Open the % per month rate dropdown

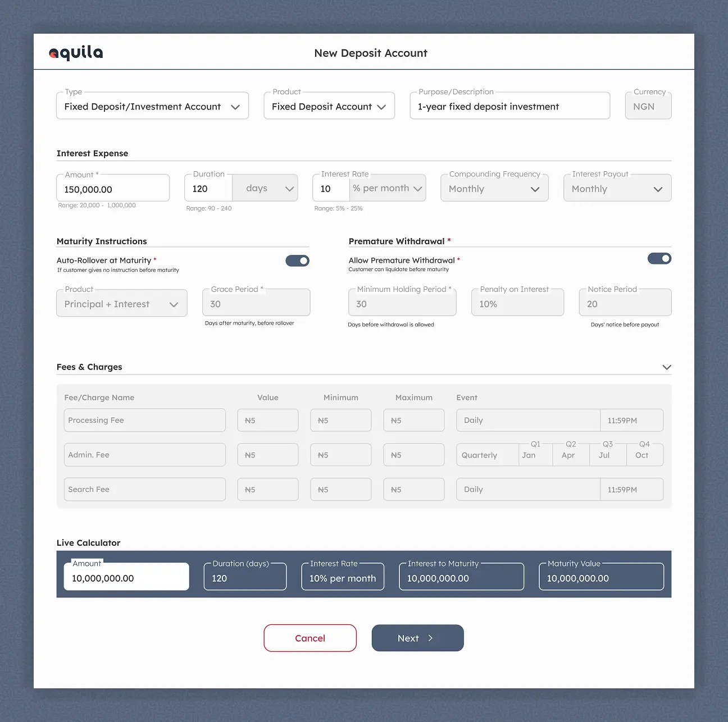click(388, 189)
